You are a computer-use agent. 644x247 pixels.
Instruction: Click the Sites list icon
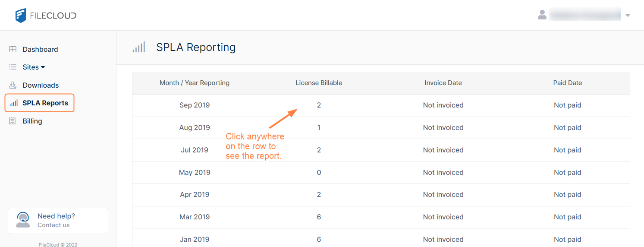point(13,67)
